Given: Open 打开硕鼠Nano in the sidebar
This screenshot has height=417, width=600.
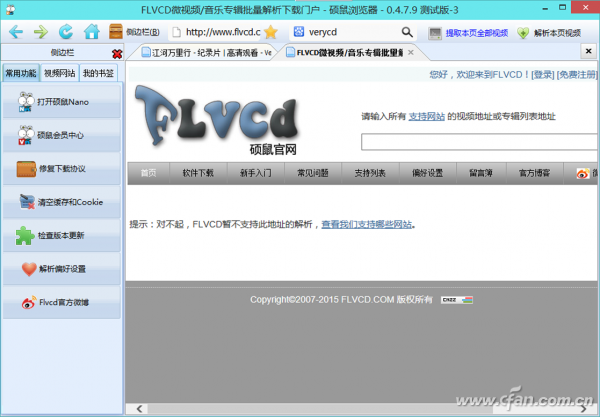Looking at the screenshot, I should point(62,102).
